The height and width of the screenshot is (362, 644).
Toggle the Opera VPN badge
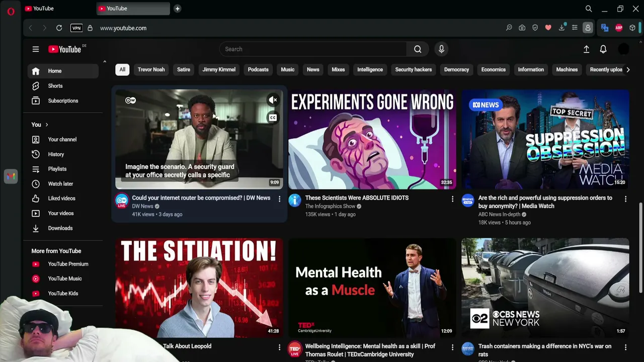coord(76,28)
